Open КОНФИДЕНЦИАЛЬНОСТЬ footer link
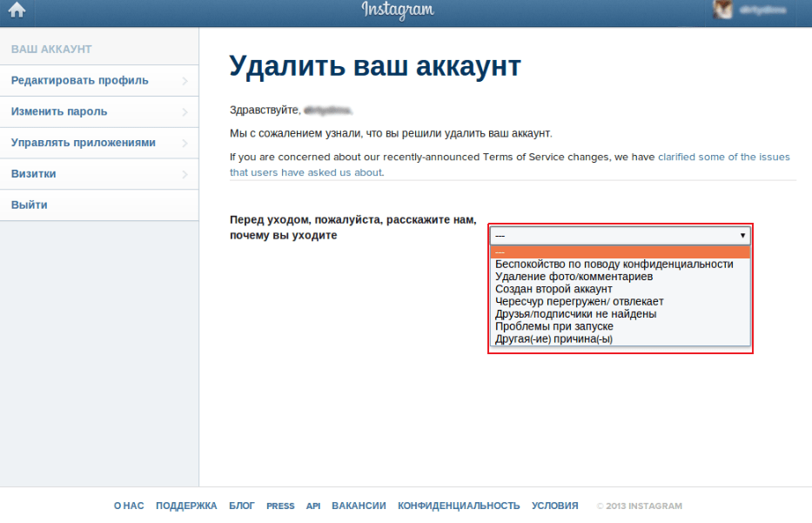Viewport: 812px width, 523px height. pyautogui.click(x=459, y=506)
